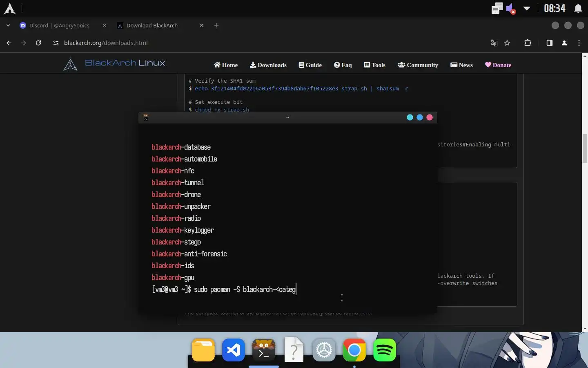The width and height of the screenshot is (588, 368).
Task: Click the BlackArch Linux logo
Action: [x=114, y=64]
